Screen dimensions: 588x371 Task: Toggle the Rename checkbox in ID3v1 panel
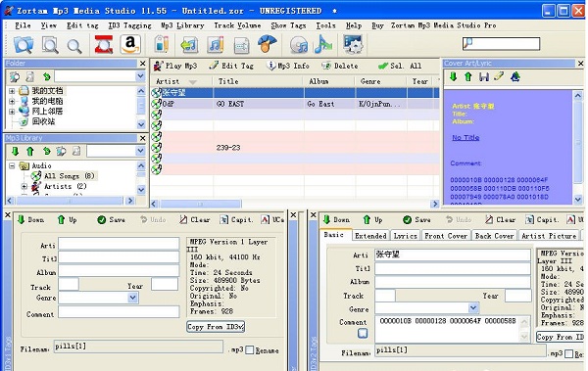(x=249, y=350)
